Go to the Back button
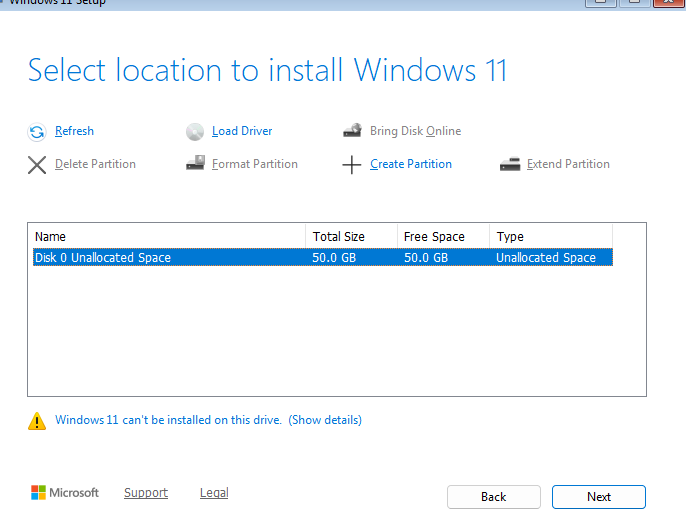686x532 pixels. [494, 497]
